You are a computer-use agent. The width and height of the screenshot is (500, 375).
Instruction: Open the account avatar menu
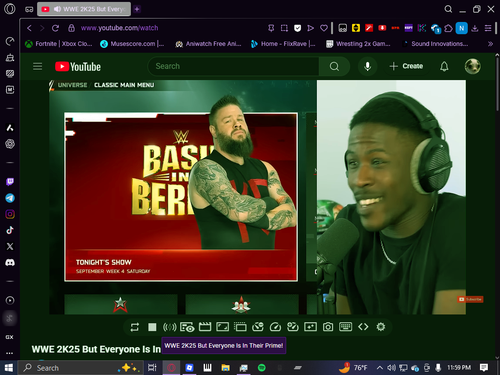pos(473,66)
